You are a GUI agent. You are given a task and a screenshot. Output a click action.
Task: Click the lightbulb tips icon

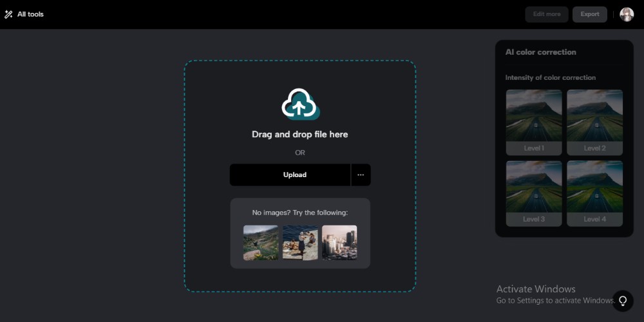coord(623,301)
